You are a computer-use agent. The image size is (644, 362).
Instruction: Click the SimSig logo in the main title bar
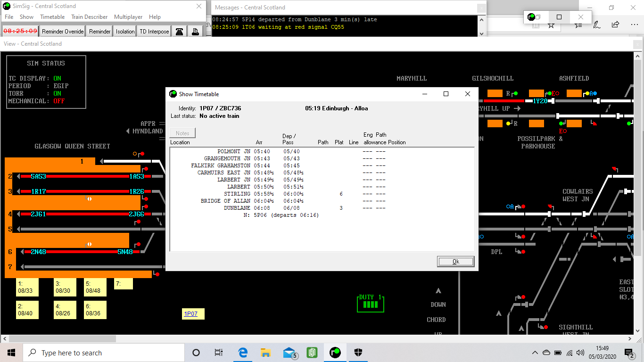click(x=7, y=6)
